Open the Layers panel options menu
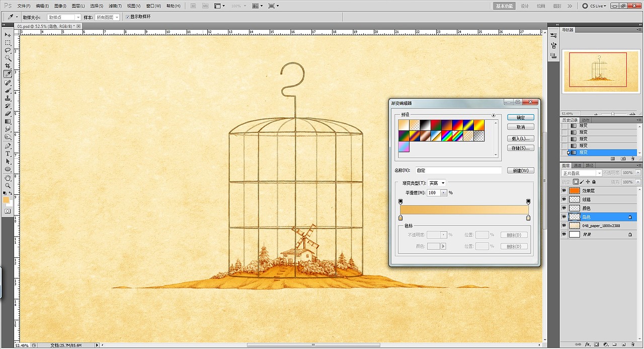 pos(639,165)
